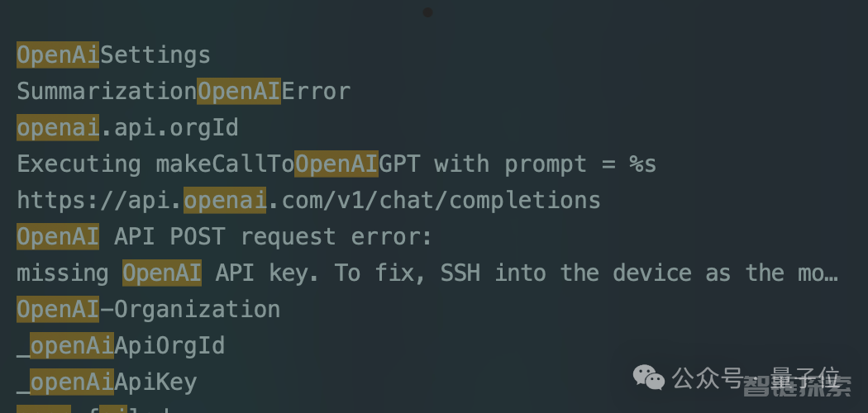Select the SummarizationOpenAIError result line
This screenshot has width=868, height=413.
pyautogui.click(x=184, y=91)
